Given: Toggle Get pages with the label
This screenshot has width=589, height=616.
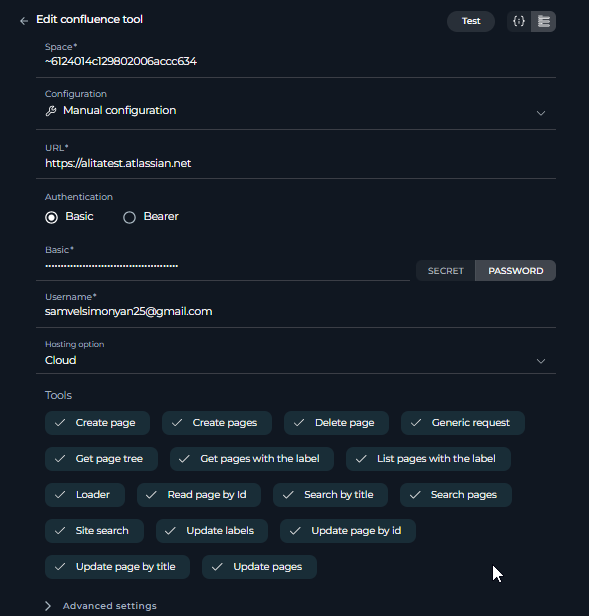Looking at the screenshot, I should coord(252,459).
